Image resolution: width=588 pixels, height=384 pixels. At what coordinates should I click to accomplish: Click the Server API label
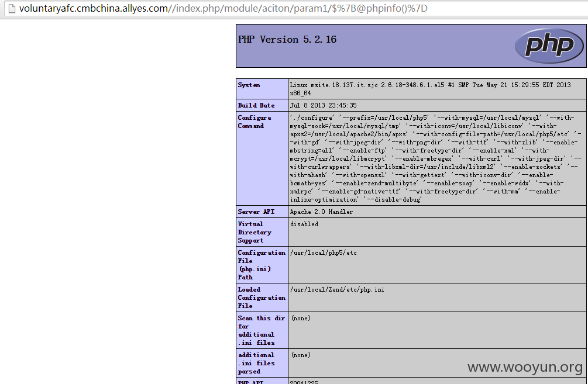point(256,212)
